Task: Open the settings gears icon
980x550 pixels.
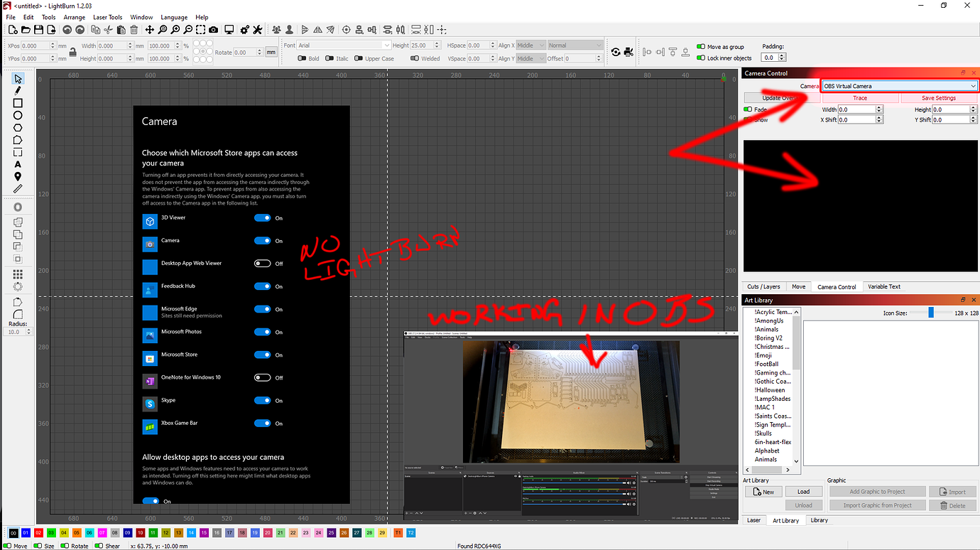Action: pos(245,30)
